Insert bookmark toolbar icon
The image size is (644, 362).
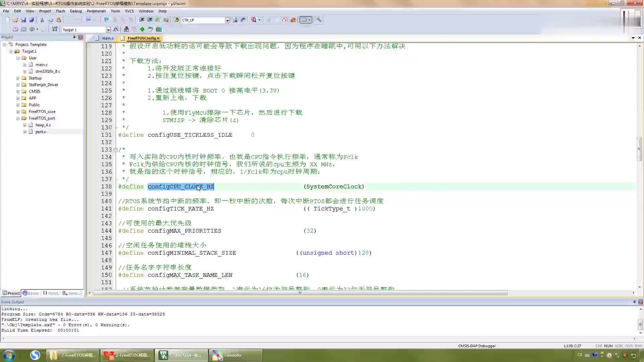point(106,20)
